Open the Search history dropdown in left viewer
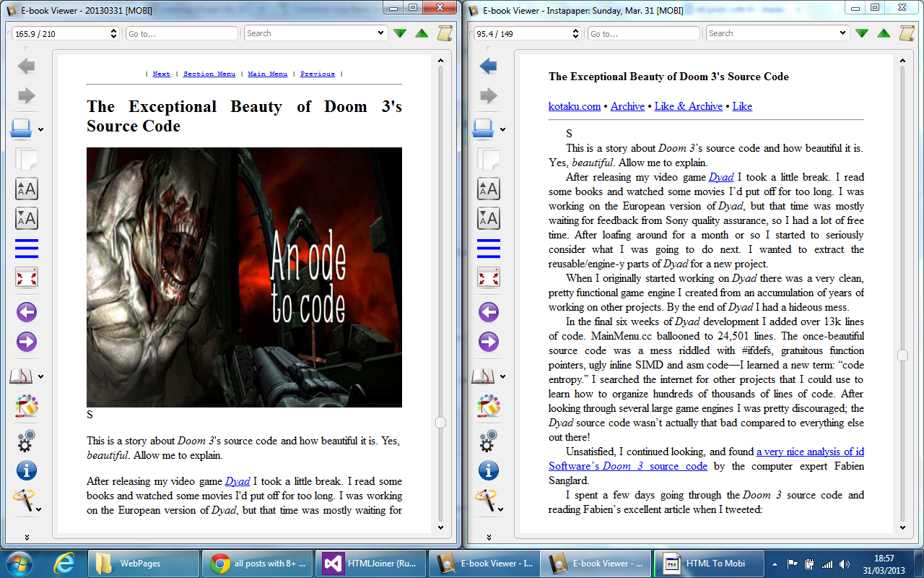The image size is (924, 578). (381, 33)
